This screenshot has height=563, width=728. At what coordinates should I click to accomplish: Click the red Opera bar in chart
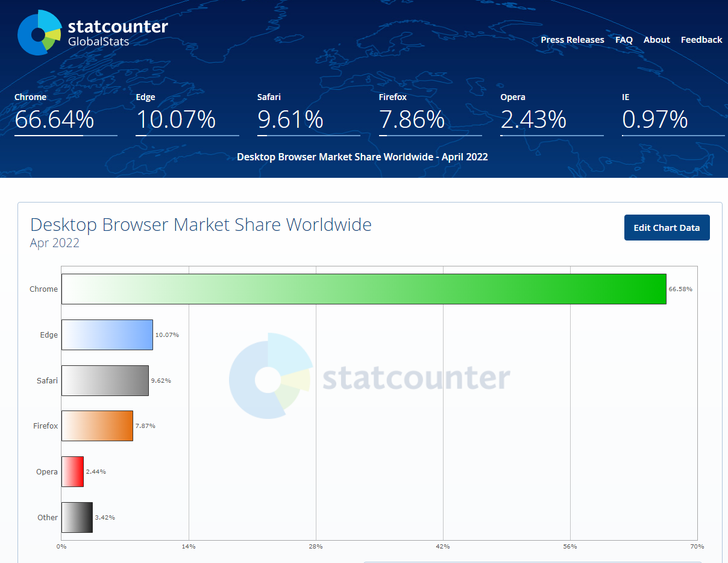(72, 471)
